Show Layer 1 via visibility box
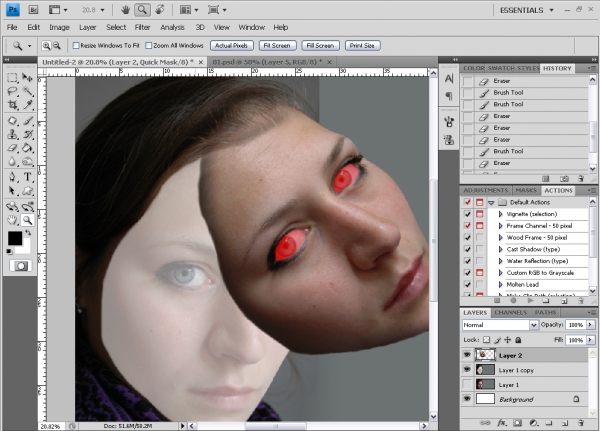 click(467, 384)
